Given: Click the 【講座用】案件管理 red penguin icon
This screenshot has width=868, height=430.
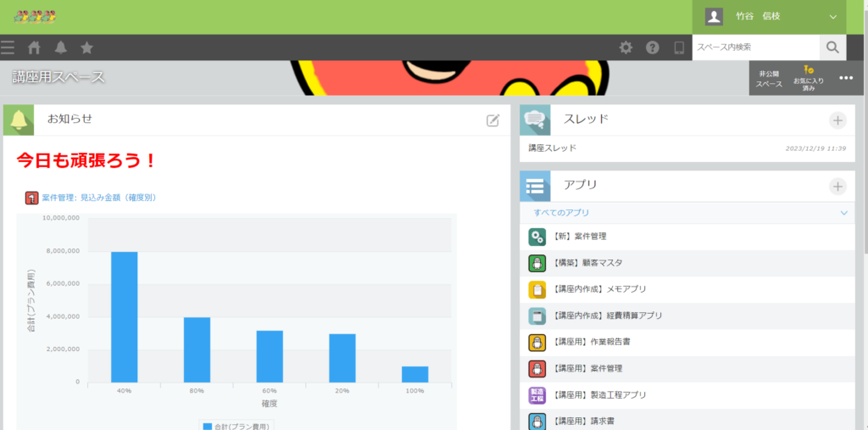Looking at the screenshot, I should click(x=537, y=368).
